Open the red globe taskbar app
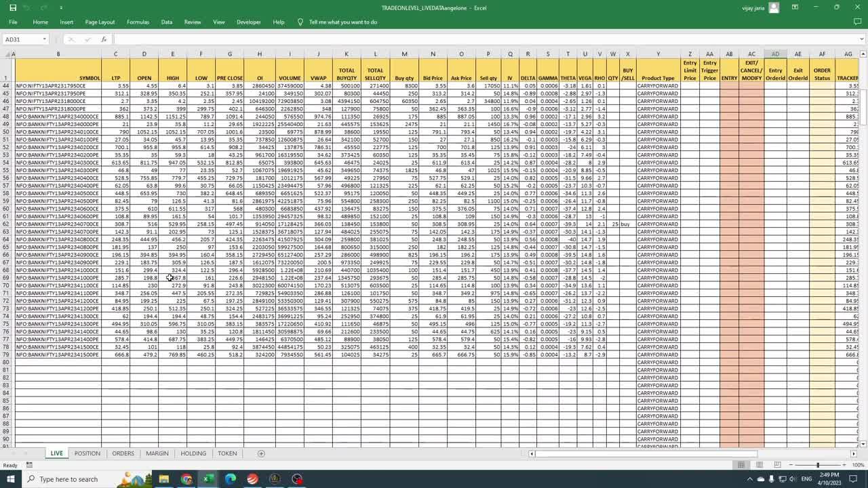The width and height of the screenshot is (868, 488). 252,479
